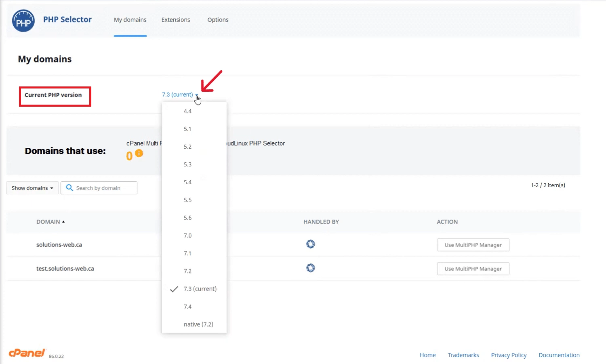Switch to the Extensions tab
The width and height of the screenshot is (606, 364).
(175, 19)
